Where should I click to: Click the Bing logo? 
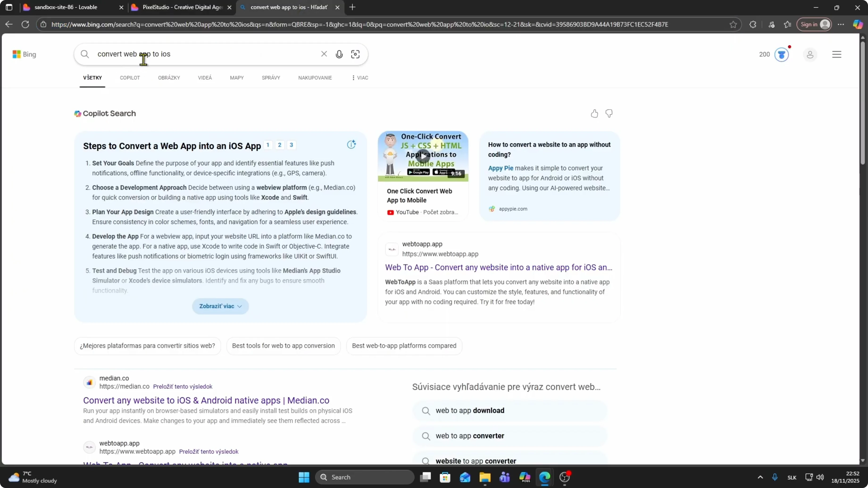[24, 54]
